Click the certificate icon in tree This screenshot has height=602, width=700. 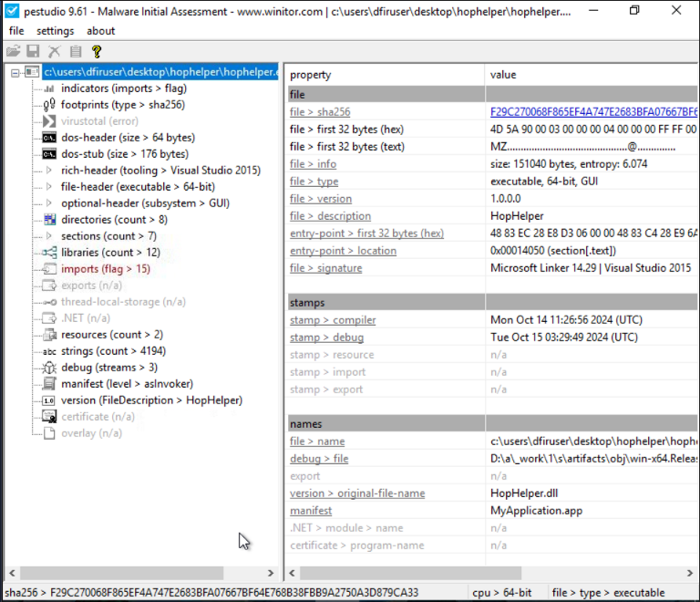coord(49,417)
